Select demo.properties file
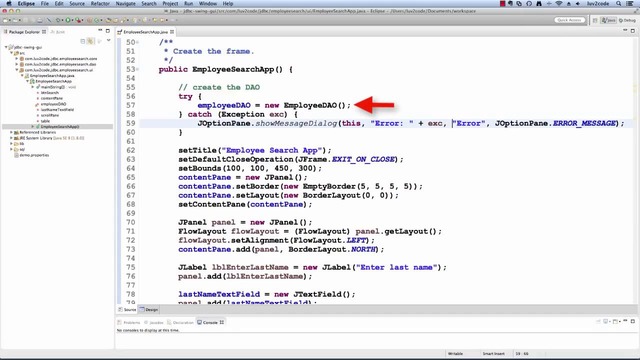This screenshot has width=640, height=360. click(x=34, y=155)
